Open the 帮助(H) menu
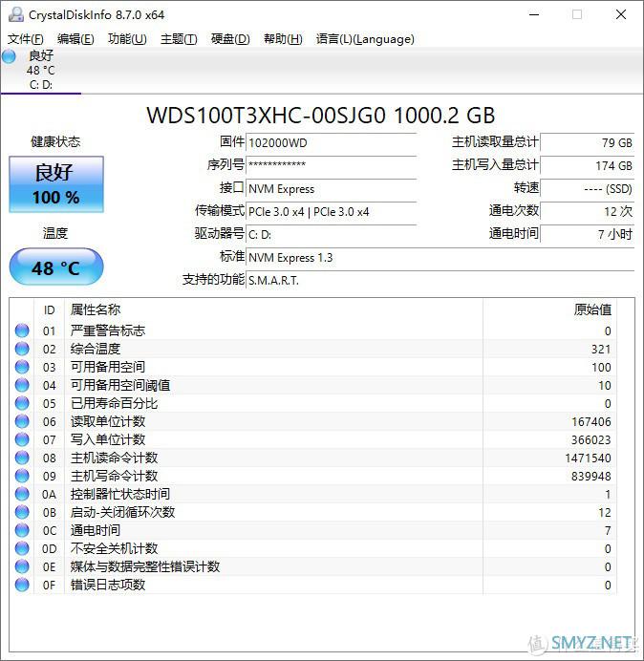Image resolution: width=644 pixels, height=661 pixels. (283, 39)
